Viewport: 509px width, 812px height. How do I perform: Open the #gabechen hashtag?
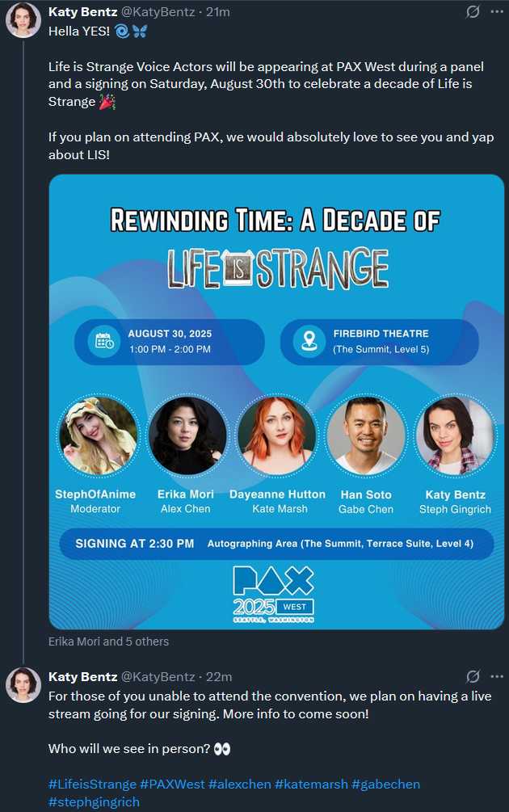(385, 784)
